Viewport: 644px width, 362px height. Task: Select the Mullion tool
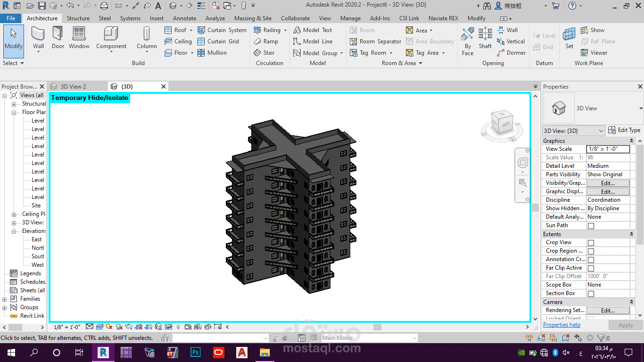212,53
